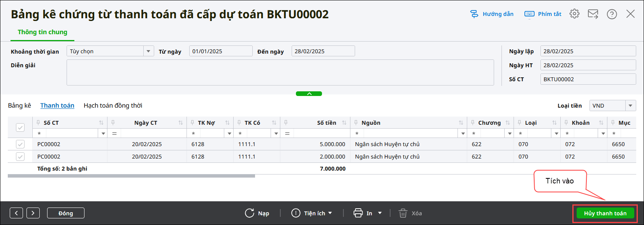Screen dimensions: 644x225
Task: Click the Xóa trash icon
Action: (403, 213)
